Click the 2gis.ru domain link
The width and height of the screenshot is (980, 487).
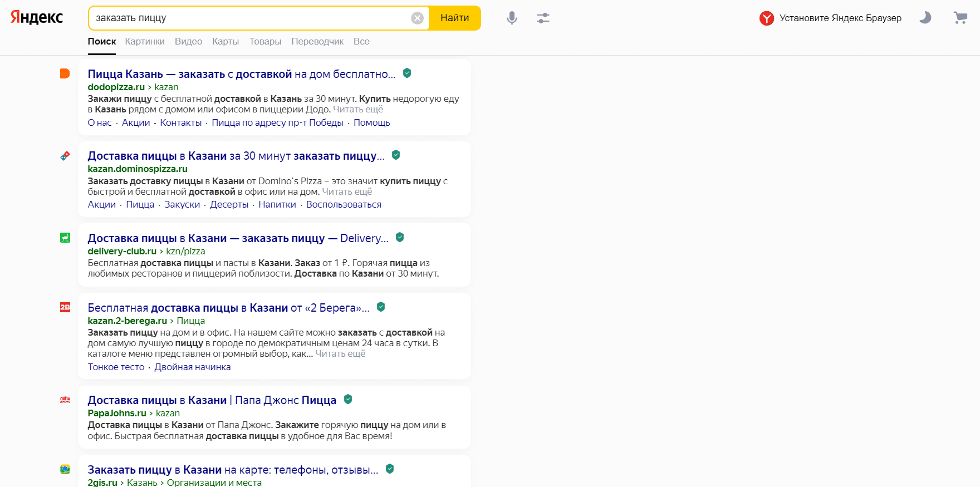(102, 482)
